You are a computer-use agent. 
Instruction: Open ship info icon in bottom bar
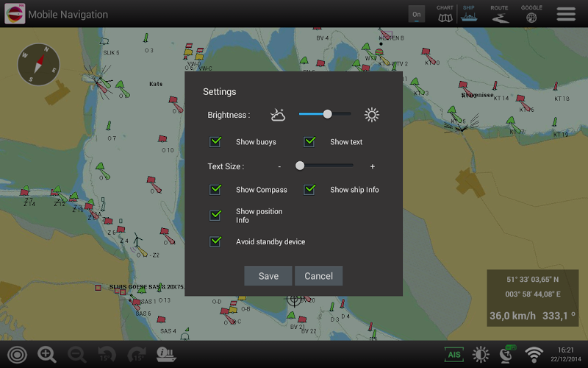166,355
